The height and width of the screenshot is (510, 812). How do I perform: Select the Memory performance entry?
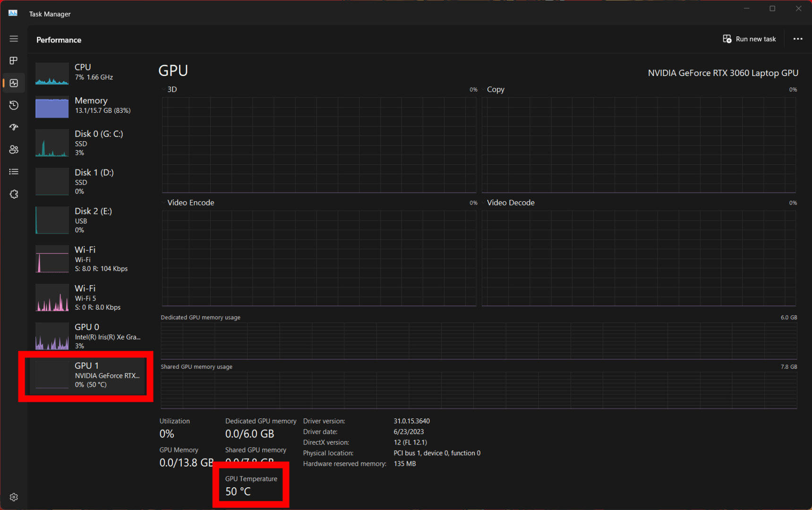pos(90,106)
